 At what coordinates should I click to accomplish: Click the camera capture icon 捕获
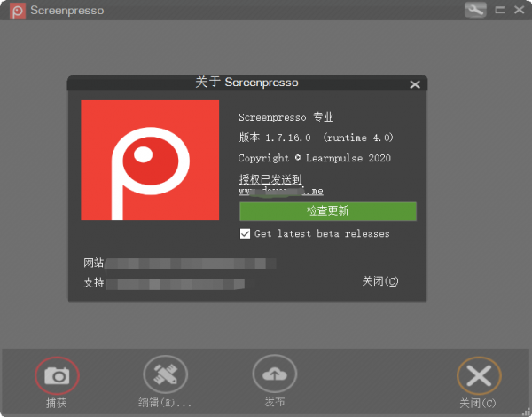click(x=57, y=375)
